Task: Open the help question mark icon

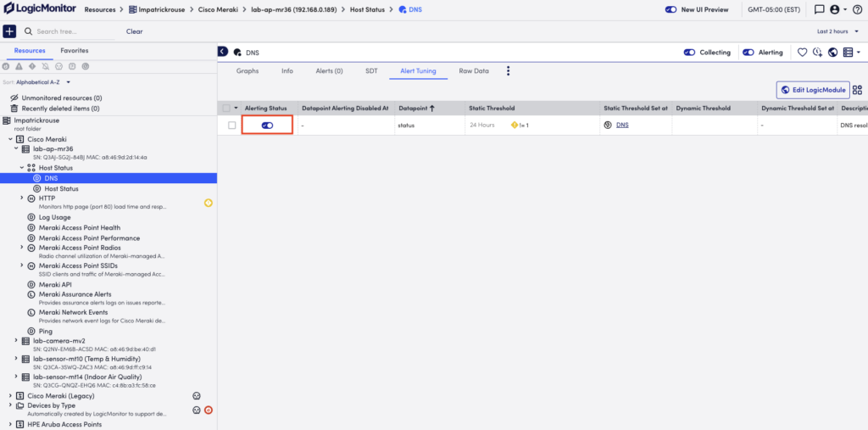Action: (858, 9)
